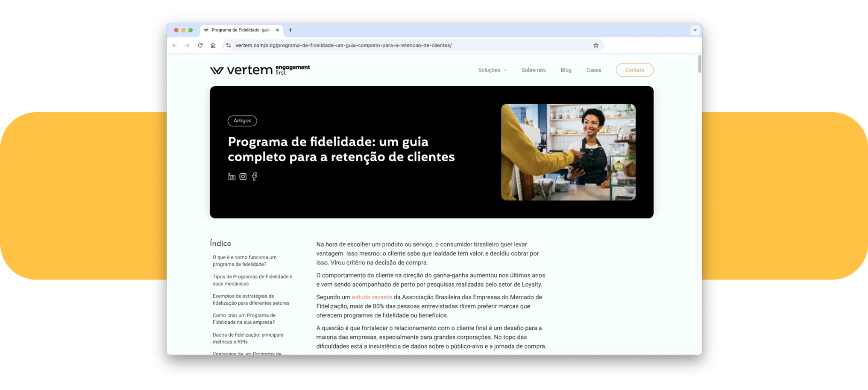Click the hero image of barista
The image size is (868, 390).
(x=568, y=152)
